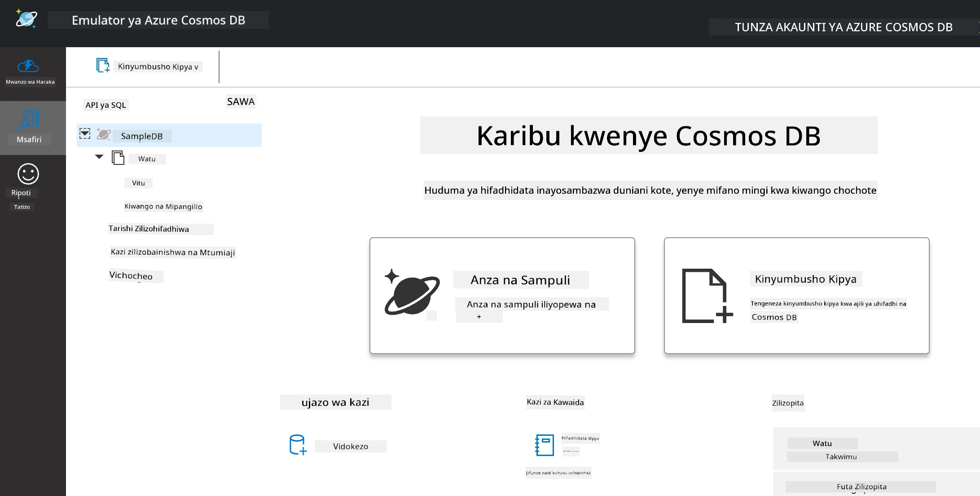Click Anza na sampuli iliyopewa na description

click(532, 304)
